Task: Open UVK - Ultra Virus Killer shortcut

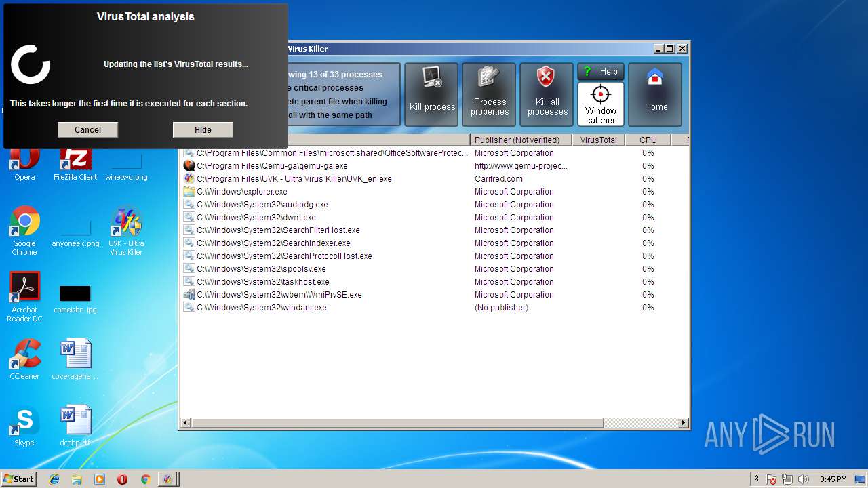Action: pyautogui.click(x=126, y=230)
